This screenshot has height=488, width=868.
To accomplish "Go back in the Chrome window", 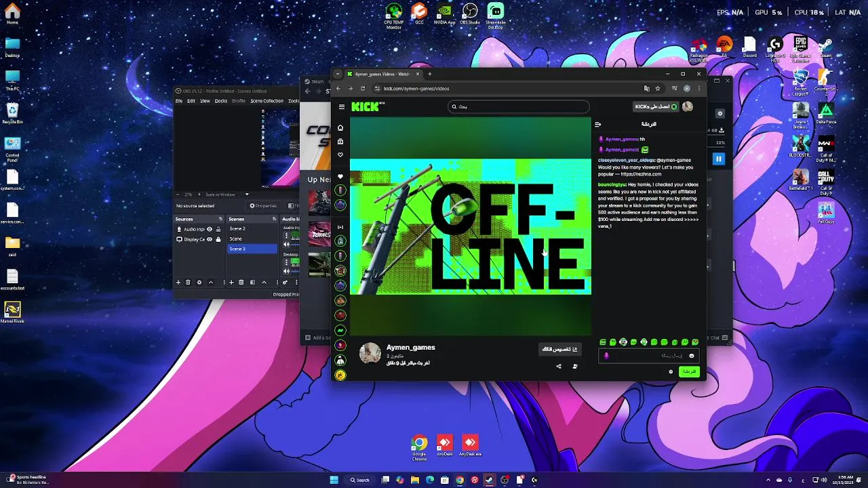I will pyautogui.click(x=338, y=88).
